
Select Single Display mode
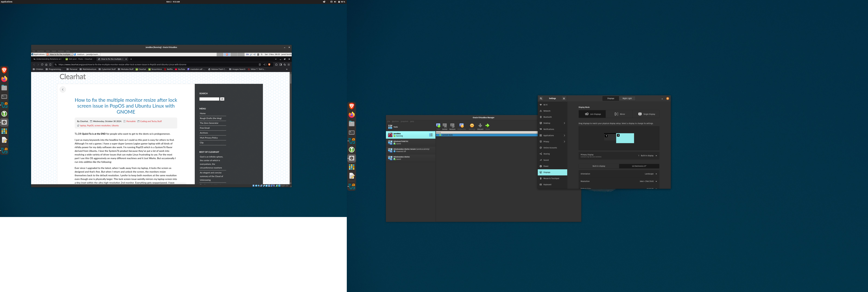coord(646,114)
